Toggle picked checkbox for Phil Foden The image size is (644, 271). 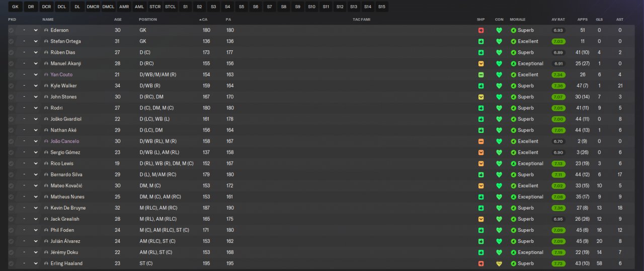point(11,230)
